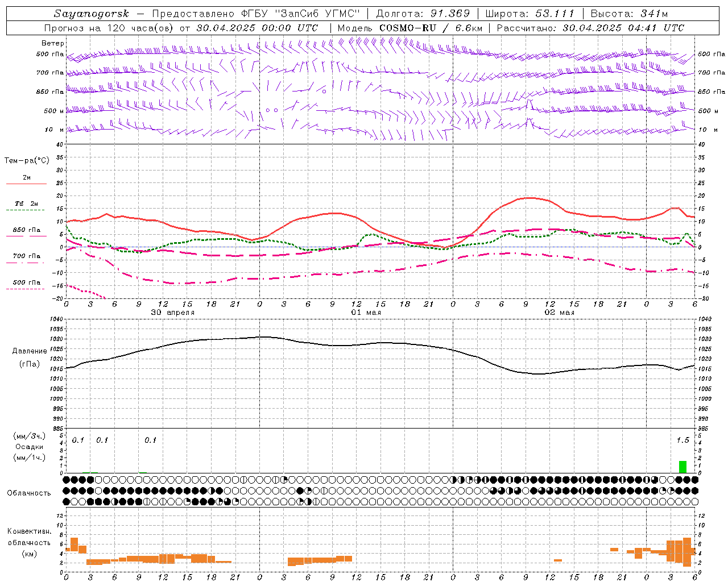728x582 pixels.
Task: Click "700 гПа" in the temperature legend
Action: pyautogui.click(x=27, y=256)
